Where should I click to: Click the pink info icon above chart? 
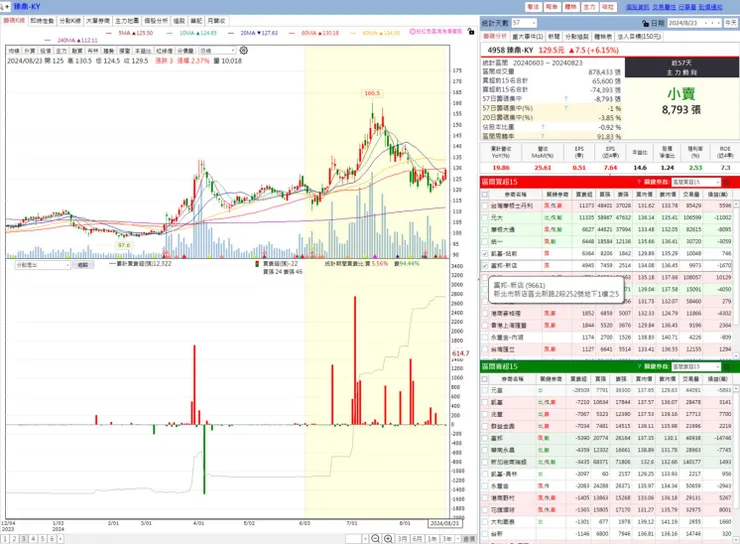point(412,31)
